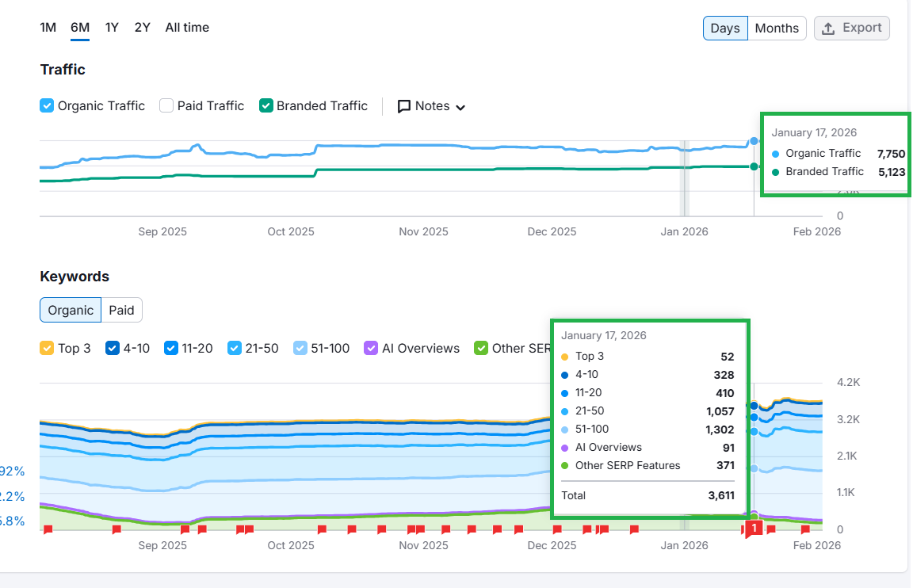Click the Export upload icon

click(828, 29)
